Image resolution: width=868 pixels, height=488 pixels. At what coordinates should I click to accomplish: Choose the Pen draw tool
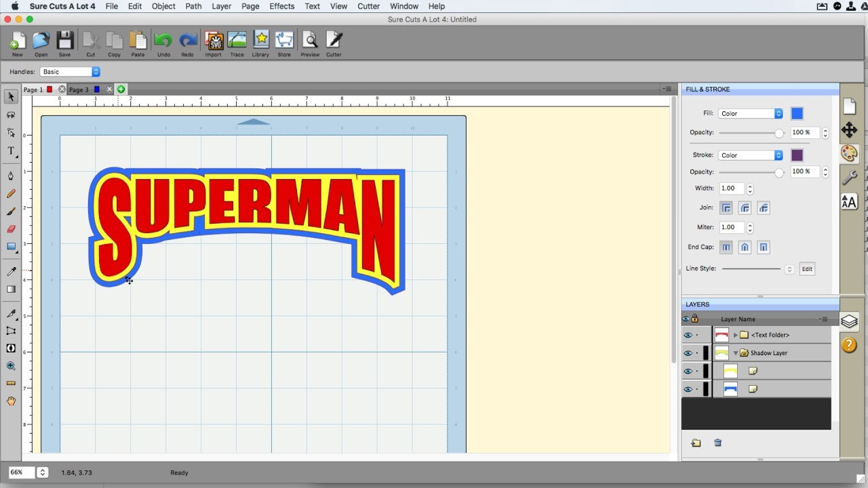(11, 176)
